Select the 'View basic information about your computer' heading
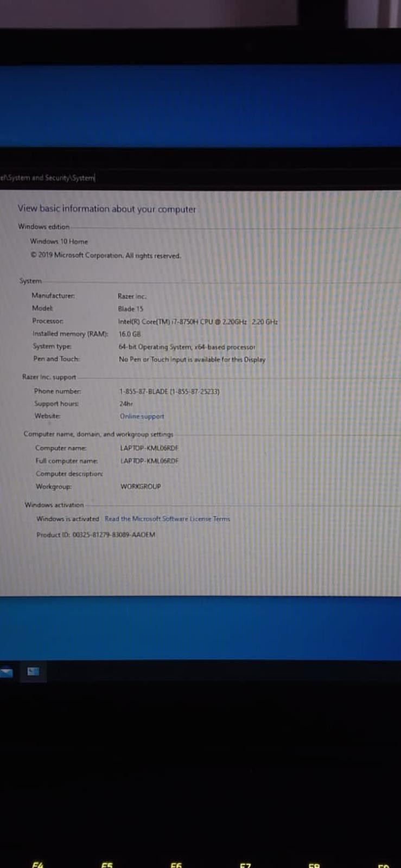Viewport: 401px width, 868px height. click(x=107, y=209)
